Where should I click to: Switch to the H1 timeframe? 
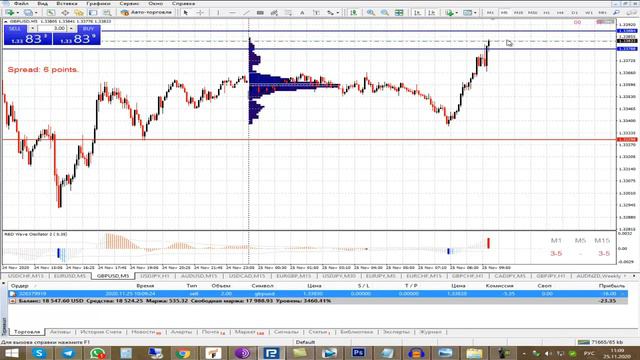pyautogui.click(x=547, y=13)
